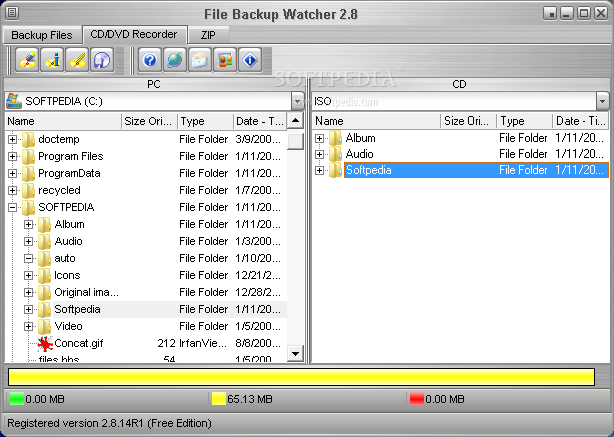This screenshot has height=437, width=614.
Task: Click the SOFTPEDIA (C:) drive icon
Action: pyautogui.click(x=14, y=101)
